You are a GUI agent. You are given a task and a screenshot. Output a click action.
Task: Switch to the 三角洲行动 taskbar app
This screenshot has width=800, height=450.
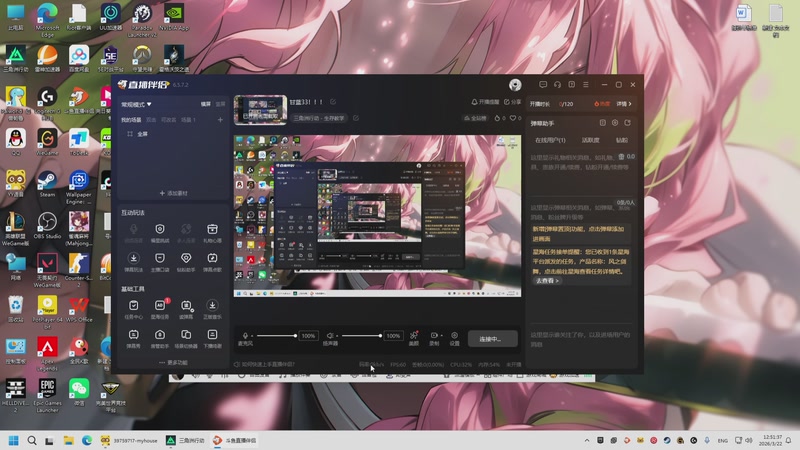click(x=186, y=440)
